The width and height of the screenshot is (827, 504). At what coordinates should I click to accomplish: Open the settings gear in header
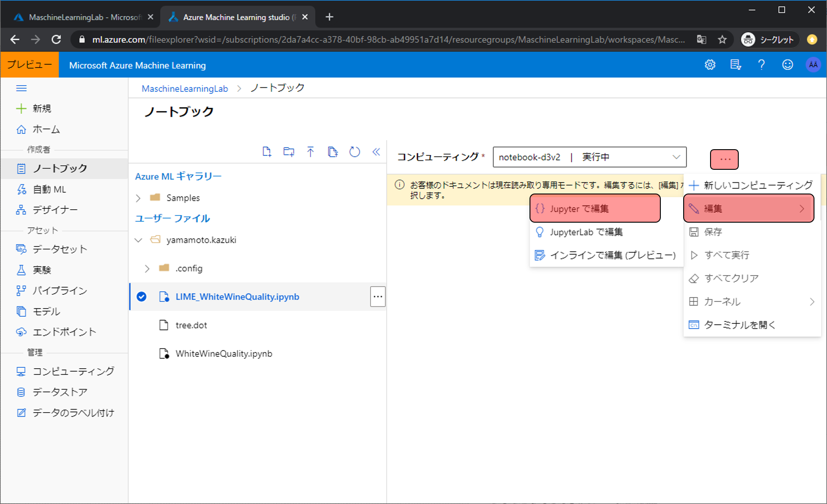click(x=710, y=65)
